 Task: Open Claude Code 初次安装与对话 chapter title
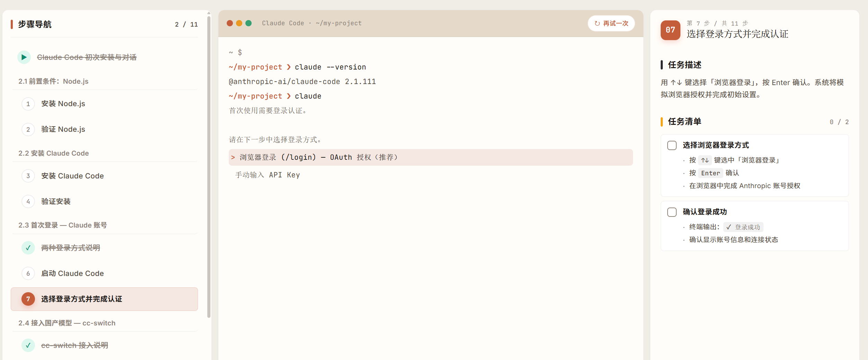[87, 57]
